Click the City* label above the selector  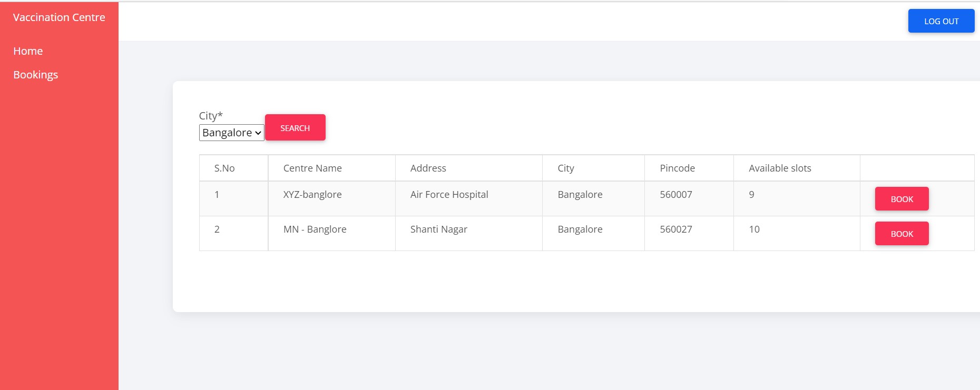[x=210, y=115]
